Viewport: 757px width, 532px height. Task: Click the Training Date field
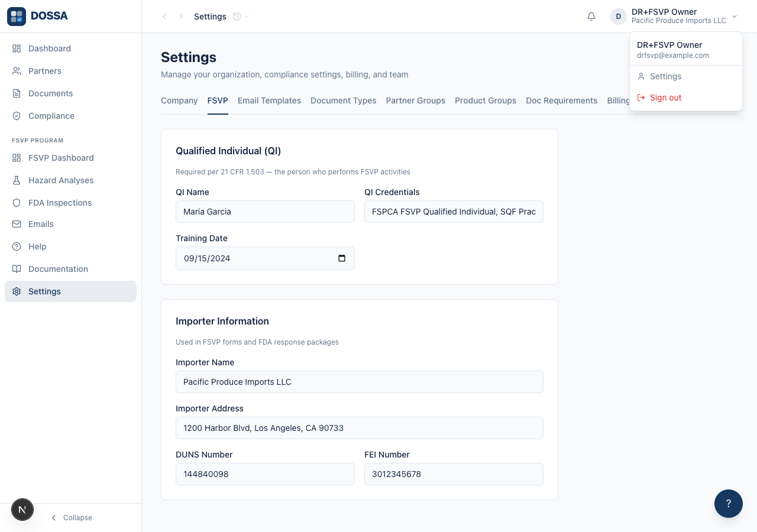(265, 258)
